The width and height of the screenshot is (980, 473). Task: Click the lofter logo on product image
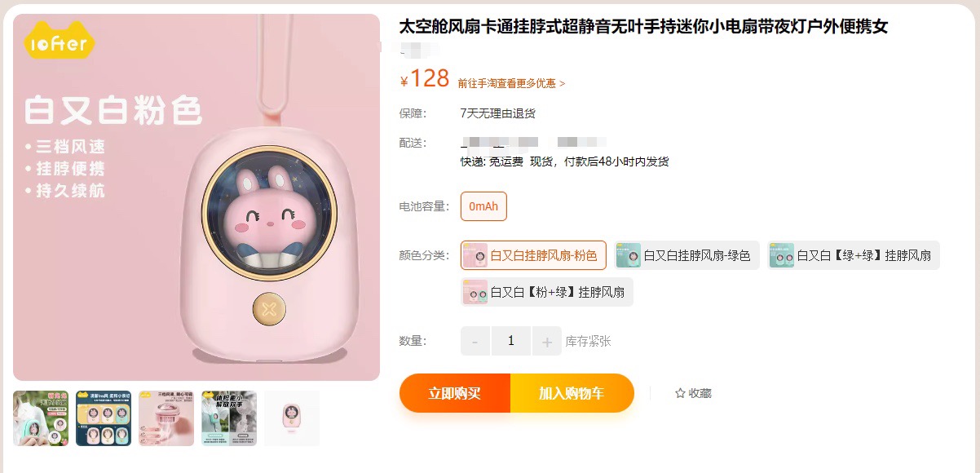[x=59, y=41]
